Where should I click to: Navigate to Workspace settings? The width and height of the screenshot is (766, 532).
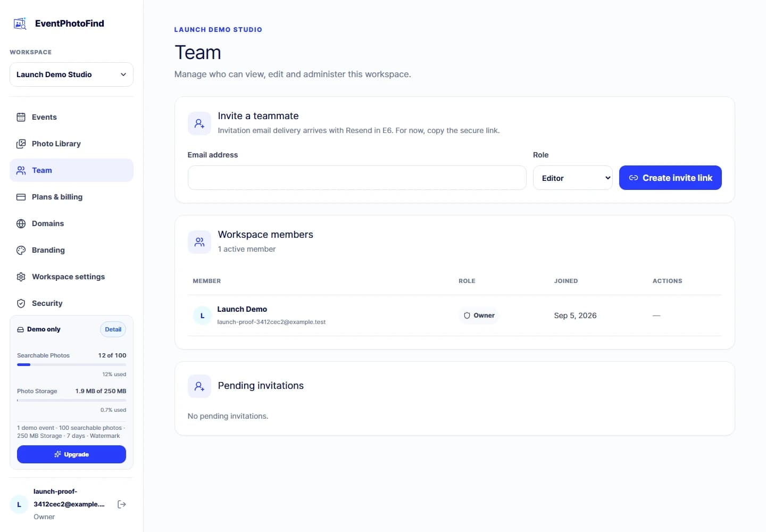(x=71, y=277)
